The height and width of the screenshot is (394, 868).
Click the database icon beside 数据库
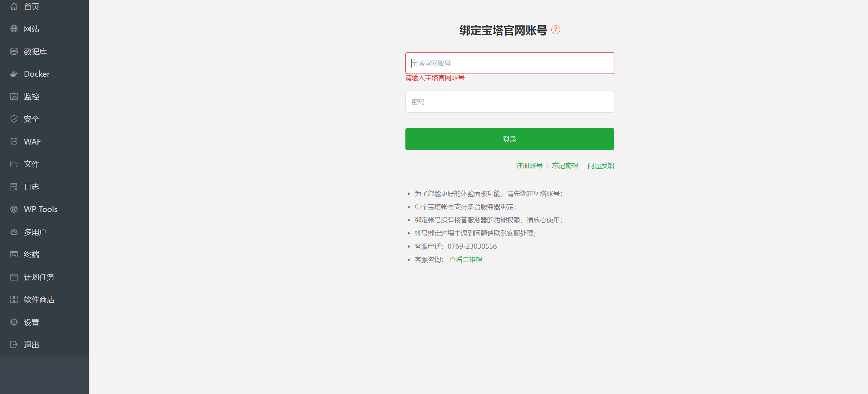(14, 51)
